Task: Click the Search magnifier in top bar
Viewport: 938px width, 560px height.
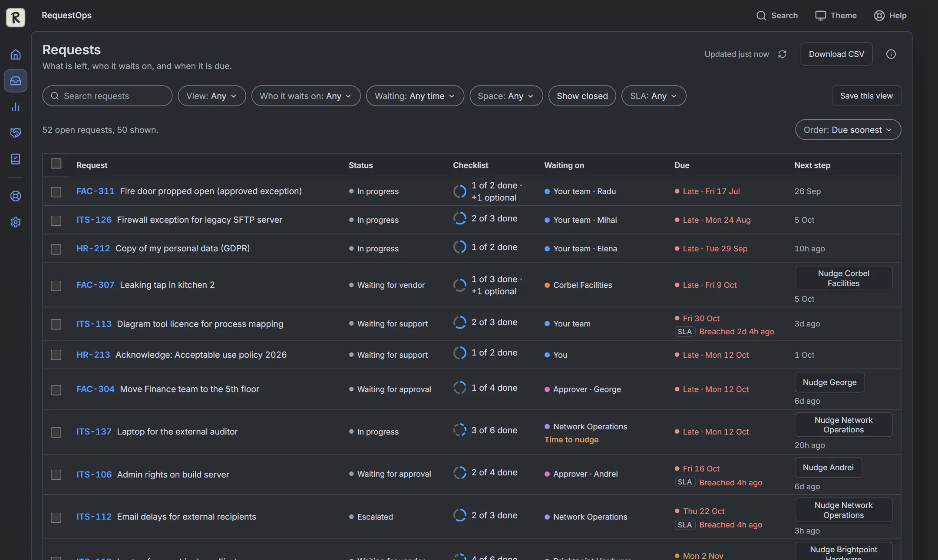Action: [x=761, y=16]
